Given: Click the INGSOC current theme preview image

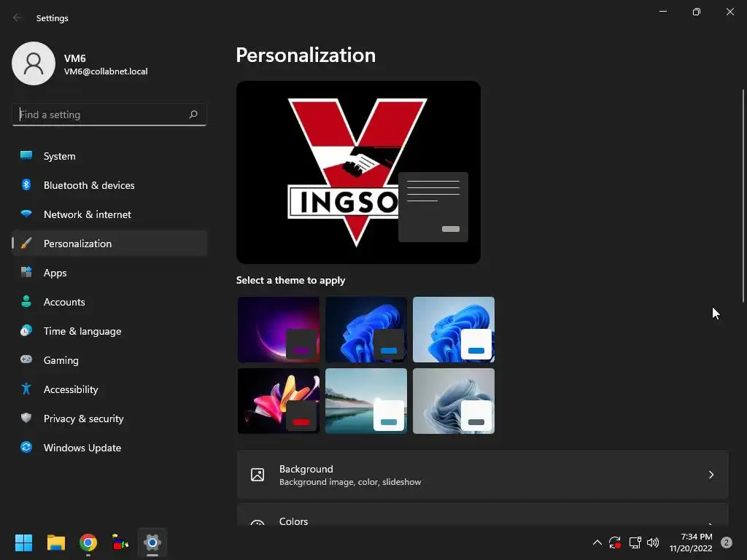Looking at the screenshot, I should (358, 172).
